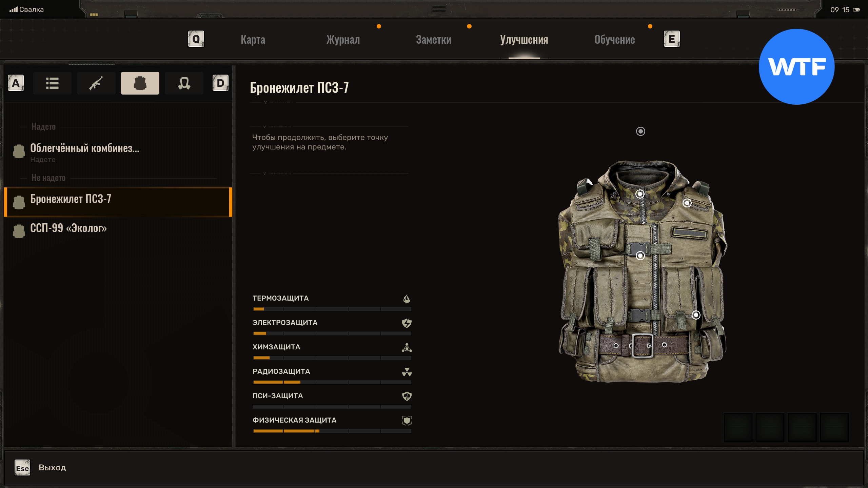The image size is (868, 488).
Task: Switch to the Журнал tab
Action: (x=343, y=40)
